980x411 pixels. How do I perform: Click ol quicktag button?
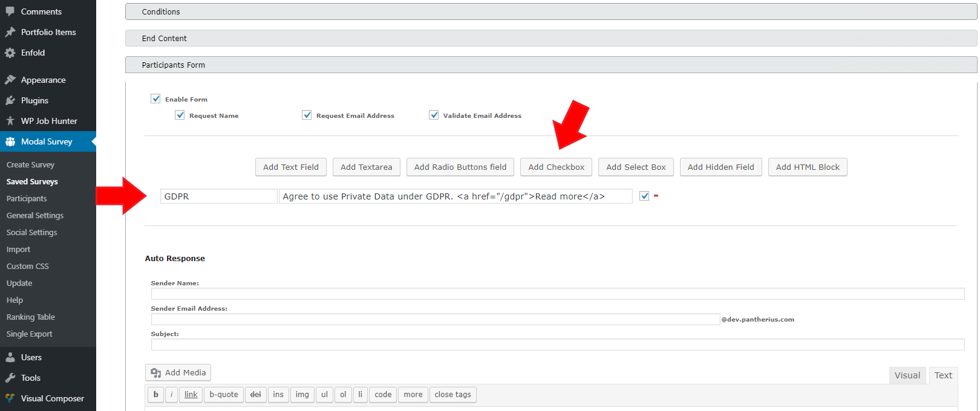(x=343, y=395)
